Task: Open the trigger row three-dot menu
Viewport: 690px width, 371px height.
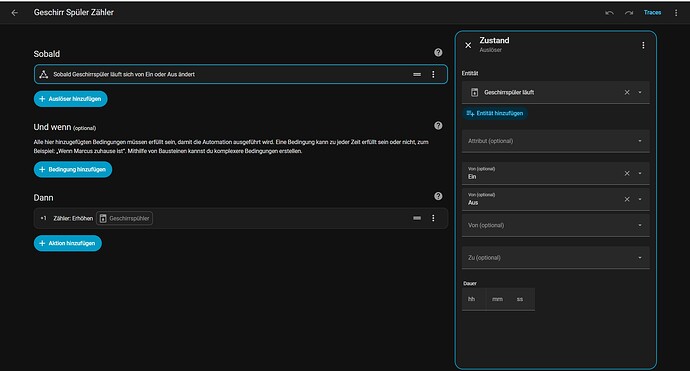Action: pyautogui.click(x=433, y=74)
